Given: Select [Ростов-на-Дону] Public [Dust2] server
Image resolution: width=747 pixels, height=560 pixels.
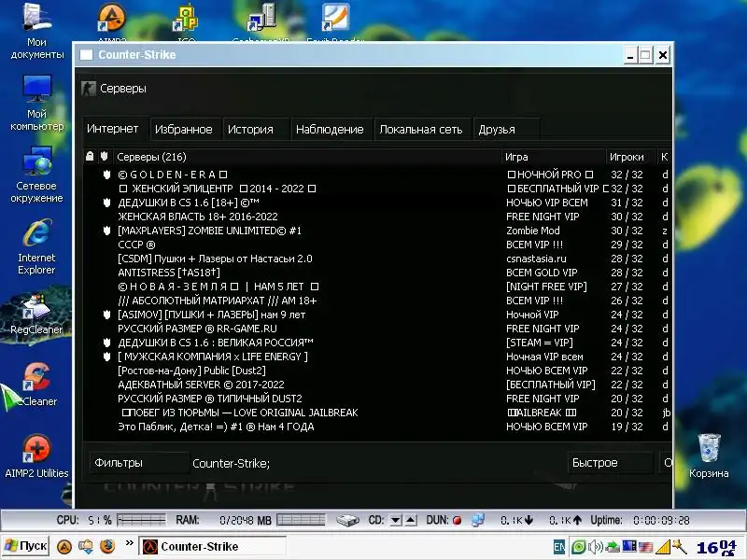Looking at the screenshot, I should click(x=376, y=371).
